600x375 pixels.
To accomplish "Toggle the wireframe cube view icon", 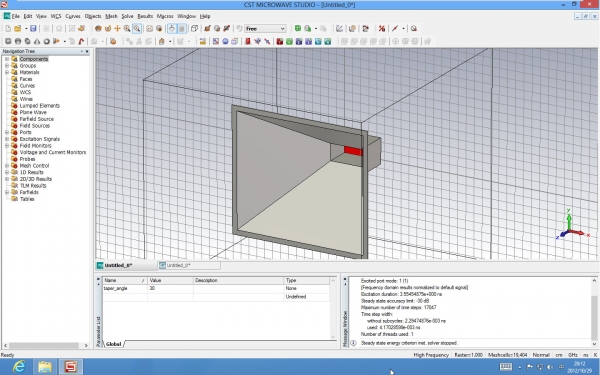I will 194,29.
